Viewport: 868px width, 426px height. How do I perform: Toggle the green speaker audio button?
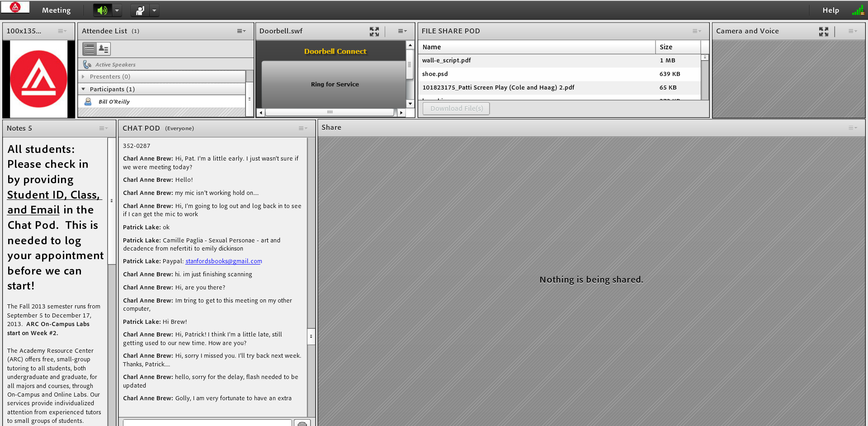point(103,10)
